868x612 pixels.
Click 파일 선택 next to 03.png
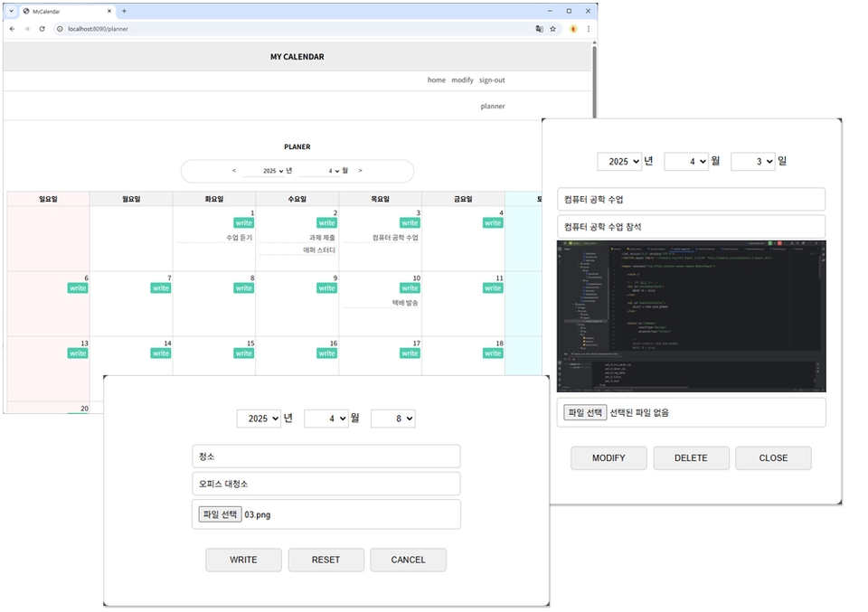point(220,514)
